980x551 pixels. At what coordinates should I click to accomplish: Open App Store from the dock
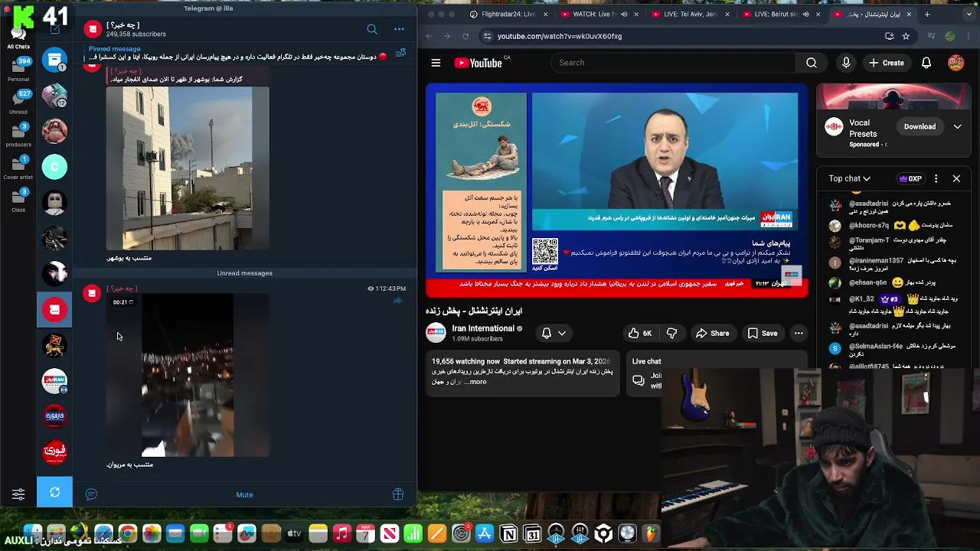[485, 533]
